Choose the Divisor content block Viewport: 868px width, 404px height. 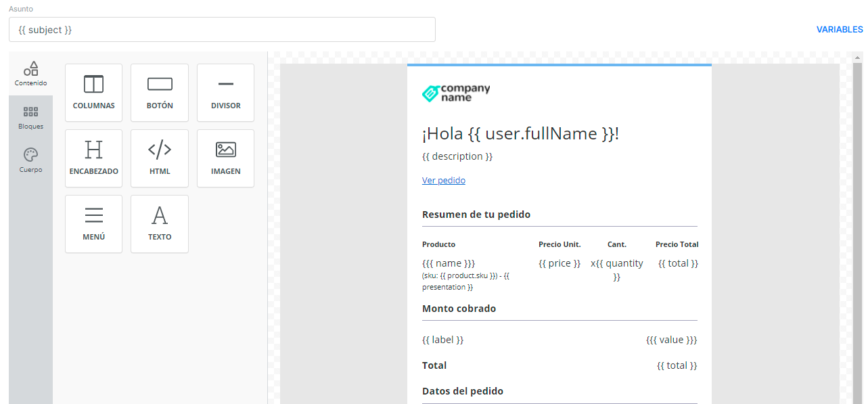pos(225,93)
